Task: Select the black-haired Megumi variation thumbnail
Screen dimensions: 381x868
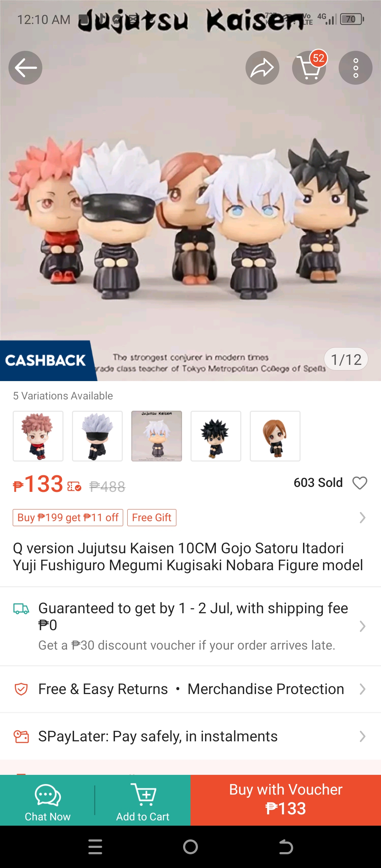Action: [x=216, y=436]
